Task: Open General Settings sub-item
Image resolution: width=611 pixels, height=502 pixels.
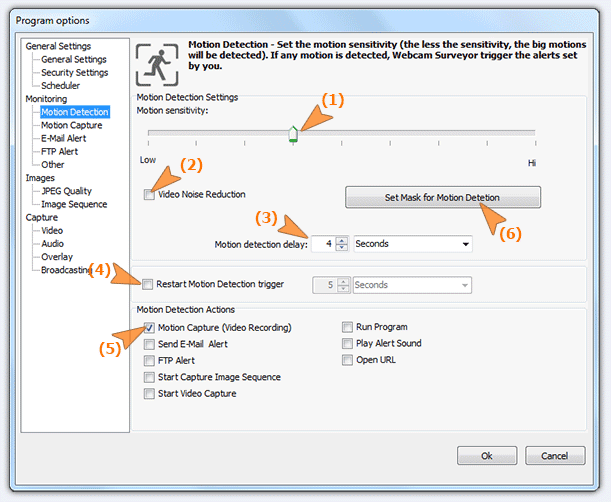Action: click(x=74, y=59)
